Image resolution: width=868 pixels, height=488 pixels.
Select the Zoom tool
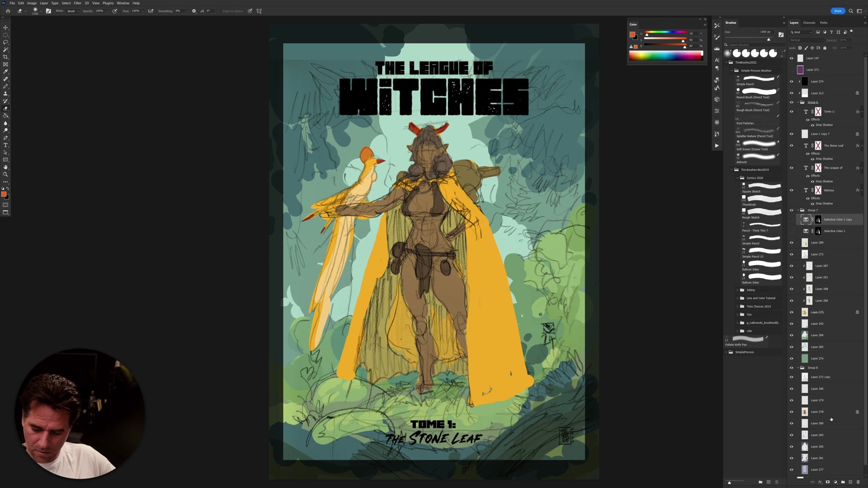(5, 174)
